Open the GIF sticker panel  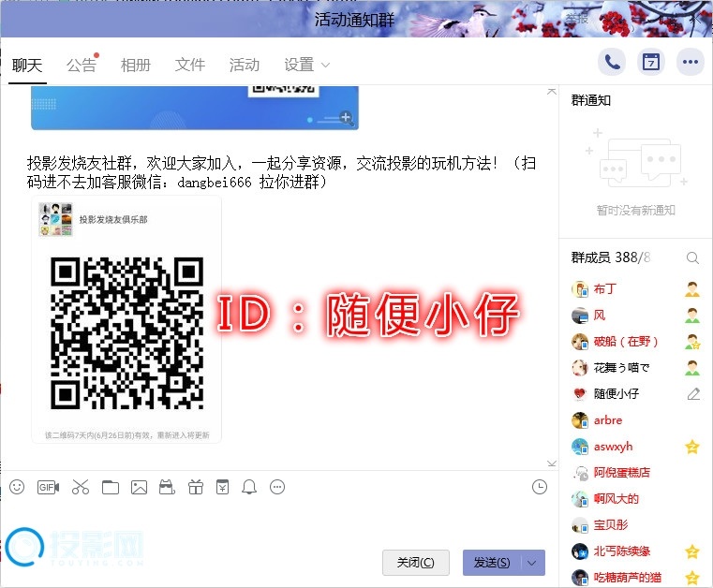[48, 487]
